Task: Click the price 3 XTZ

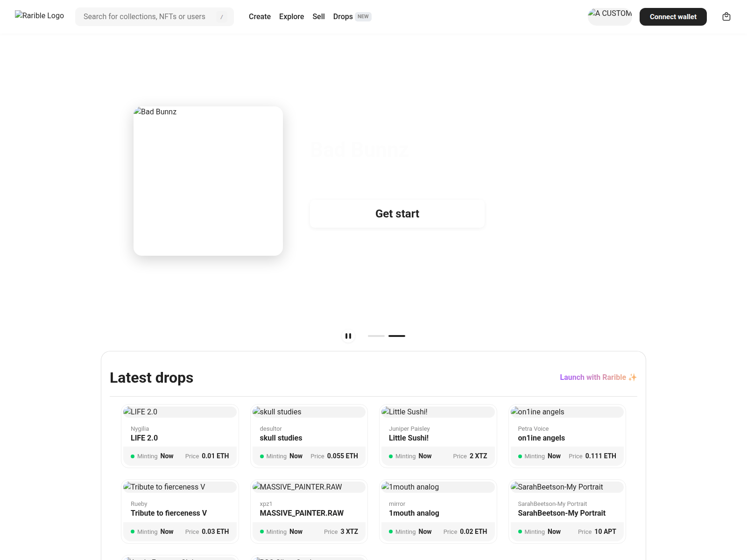Action: tap(349, 532)
